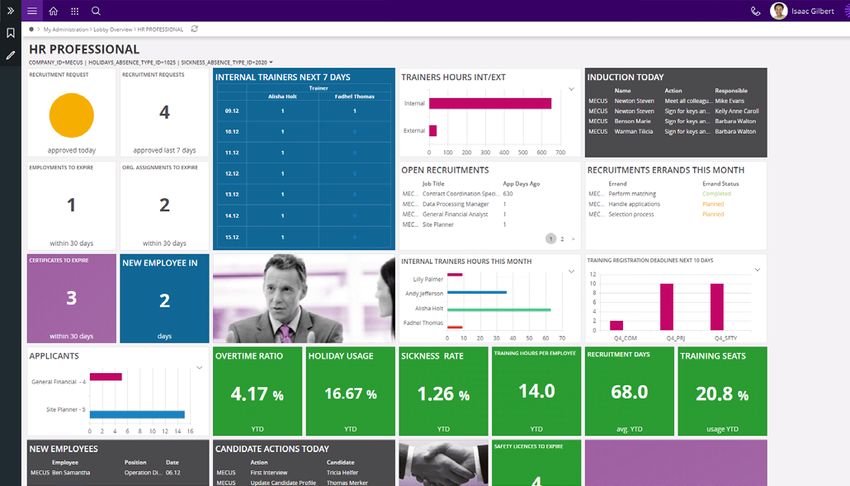The width and height of the screenshot is (850, 486).
Task: Open Training Hours Per Employee tile
Action: tap(536, 391)
